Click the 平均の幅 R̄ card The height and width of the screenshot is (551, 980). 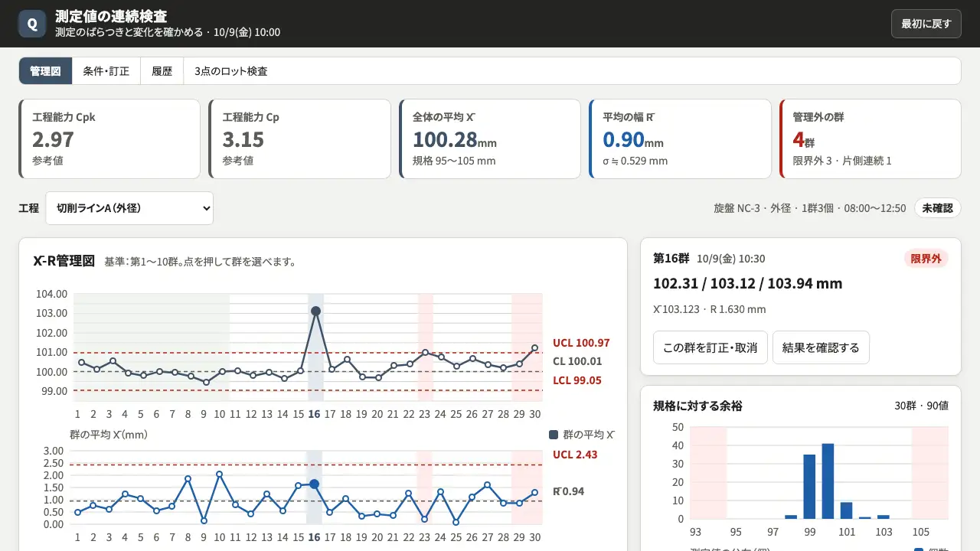coord(680,139)
